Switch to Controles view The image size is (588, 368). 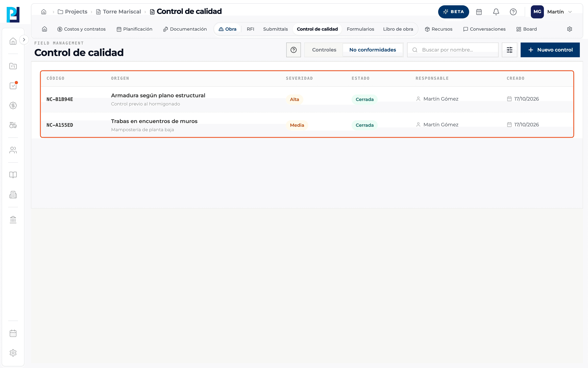click(324, 50)
